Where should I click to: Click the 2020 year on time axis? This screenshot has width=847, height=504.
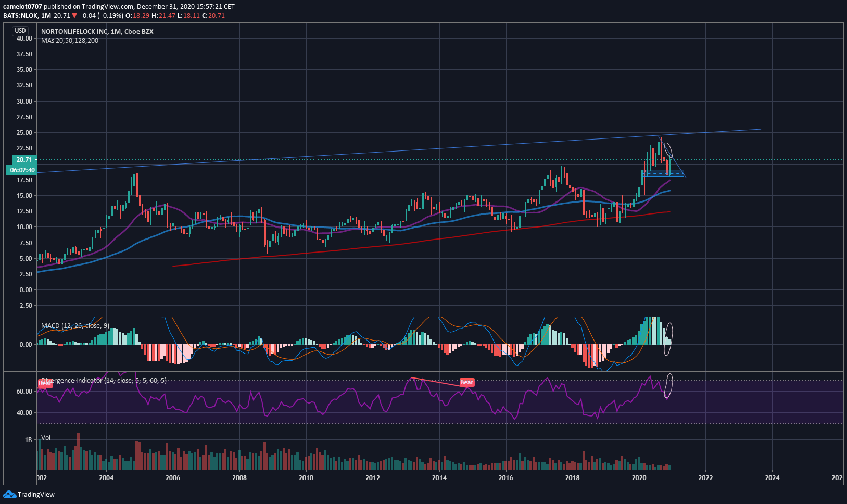(639, 478)
